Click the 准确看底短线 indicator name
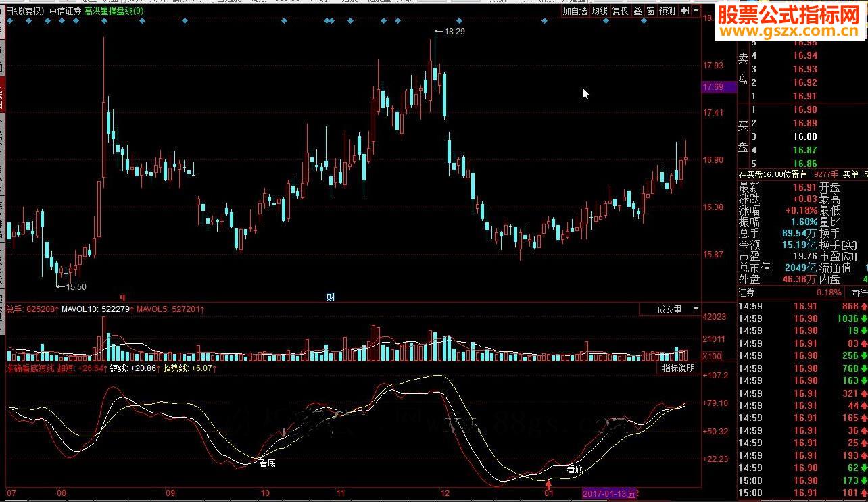868x502 pixels. 30,368
